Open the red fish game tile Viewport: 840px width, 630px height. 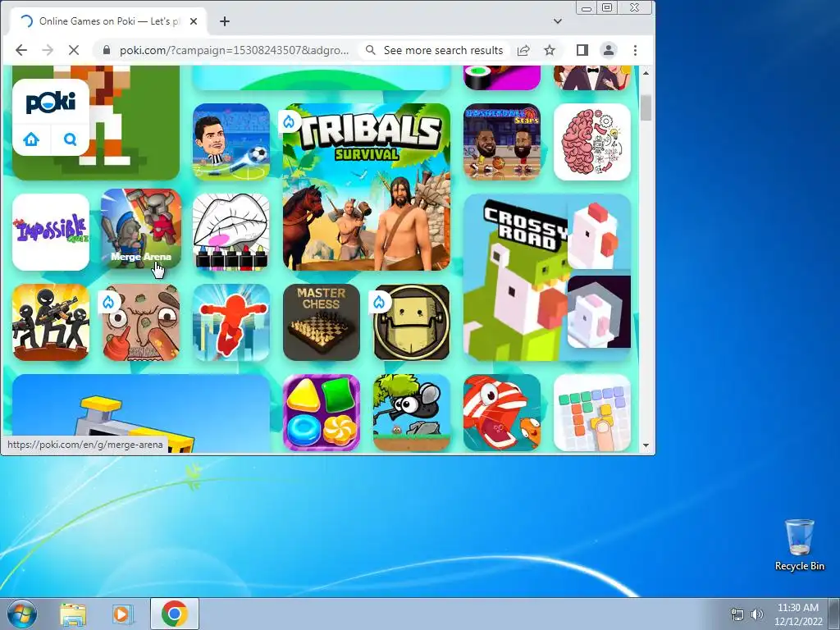point(502,413)
